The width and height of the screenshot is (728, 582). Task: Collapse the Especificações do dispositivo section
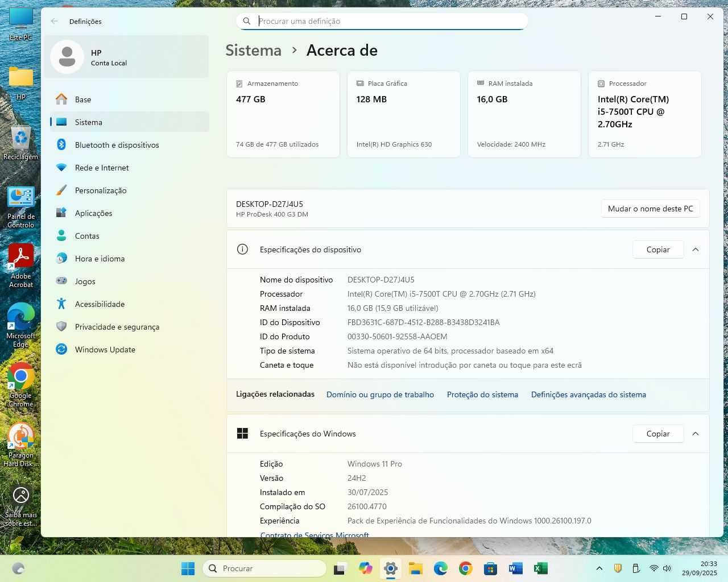[x=696, y=250]
